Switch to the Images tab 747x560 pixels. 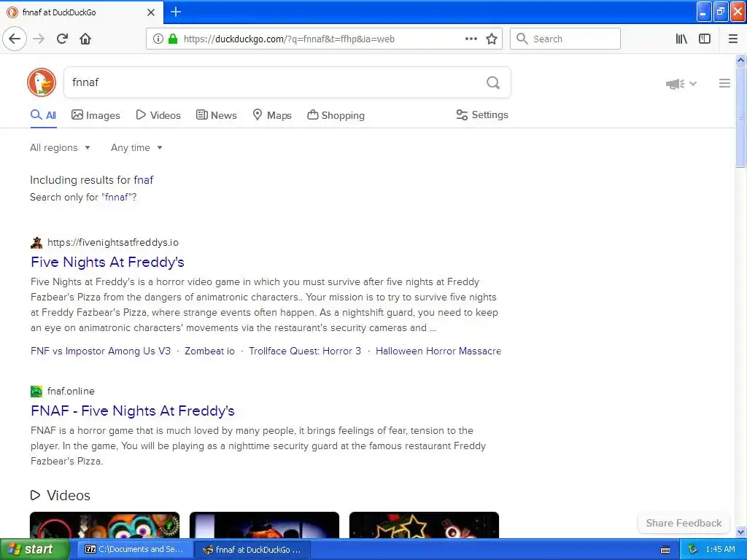coord(96,115)
